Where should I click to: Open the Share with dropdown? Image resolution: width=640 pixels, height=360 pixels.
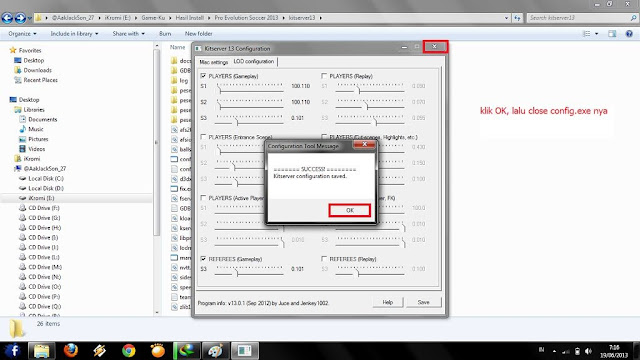coord(129,33)
